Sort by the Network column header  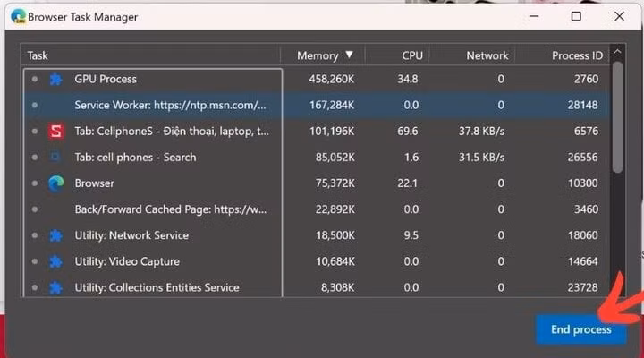coord(472,55)
